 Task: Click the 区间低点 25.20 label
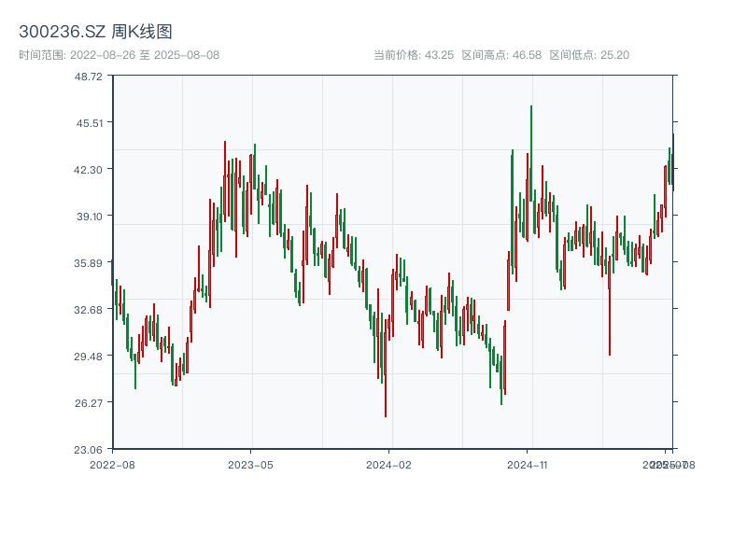pos(589,55)
